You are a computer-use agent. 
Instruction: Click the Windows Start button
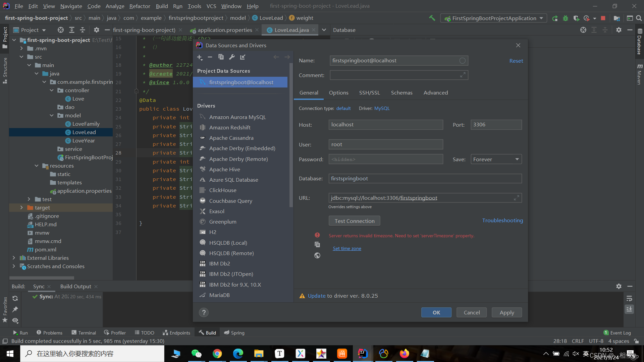click(10, 354)
